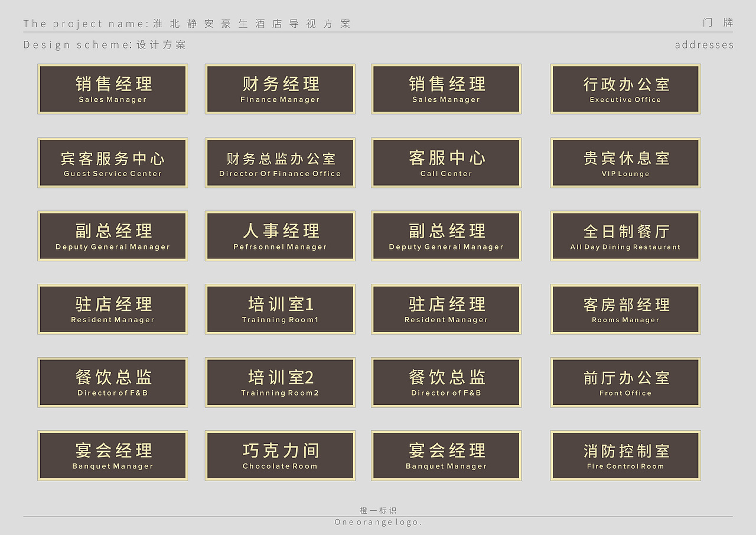Select the Fire Control Room sign

point(625,455)
